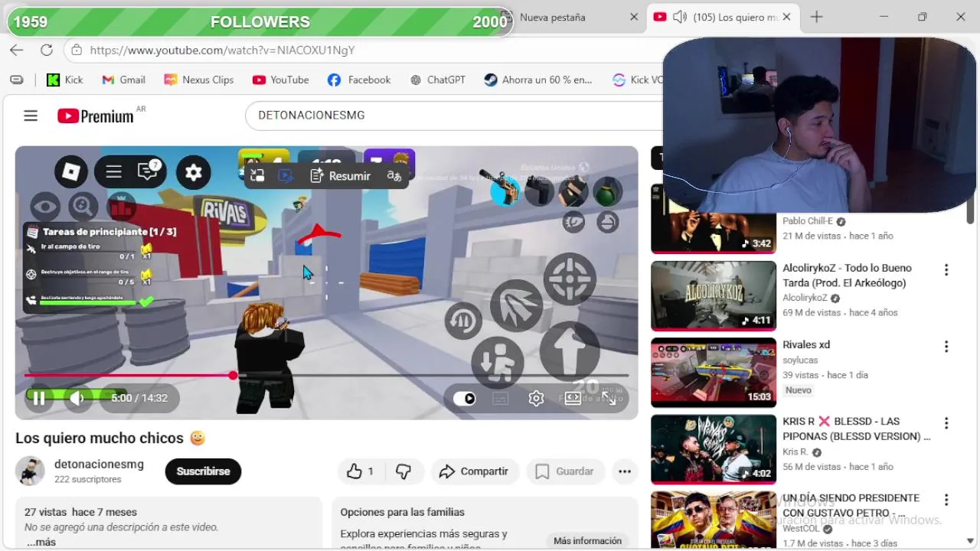This screenshot has height=551, width=980.
Task: Save video using the Guardar button
Action: coord(565,471)
